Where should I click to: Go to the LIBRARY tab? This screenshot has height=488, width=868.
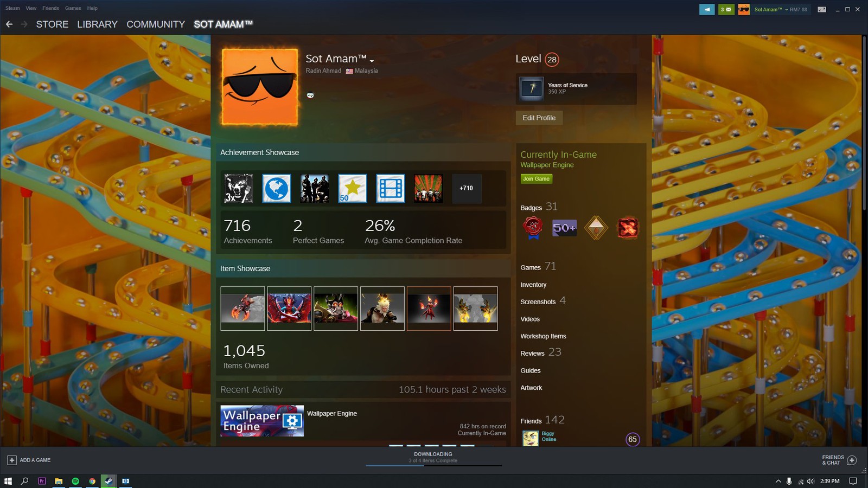point(97,24)
